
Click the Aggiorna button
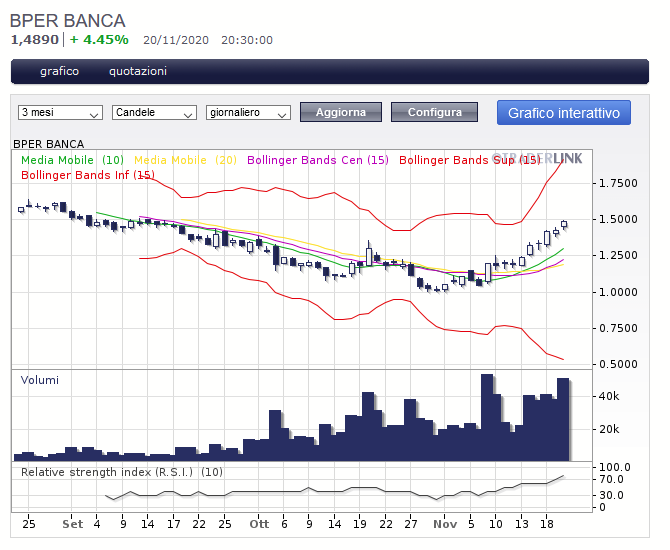tap(341, 112)
